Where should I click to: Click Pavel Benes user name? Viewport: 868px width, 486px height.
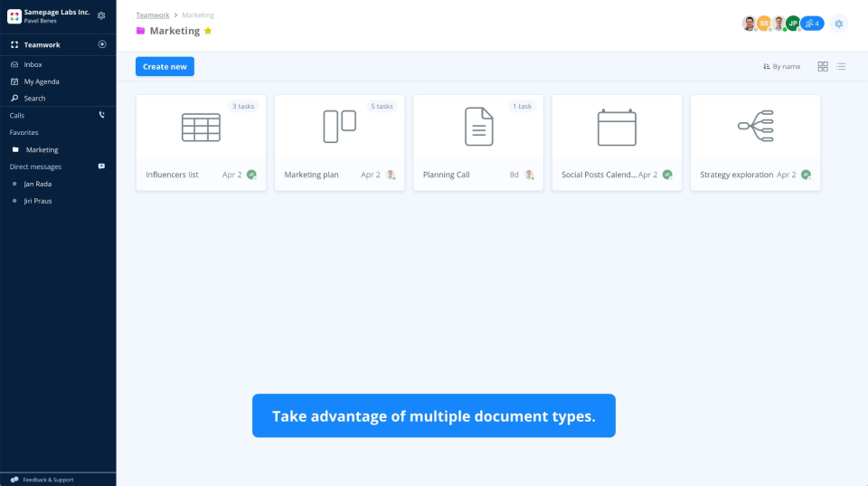tap(40, 21)
